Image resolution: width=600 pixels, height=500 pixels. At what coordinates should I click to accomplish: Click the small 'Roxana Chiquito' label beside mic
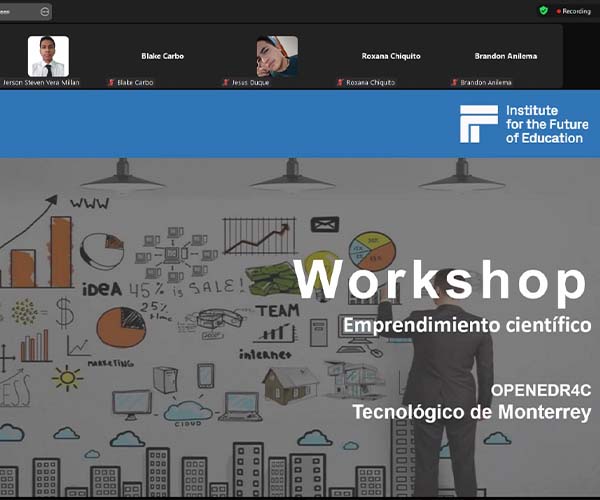(x=370, y=82)
